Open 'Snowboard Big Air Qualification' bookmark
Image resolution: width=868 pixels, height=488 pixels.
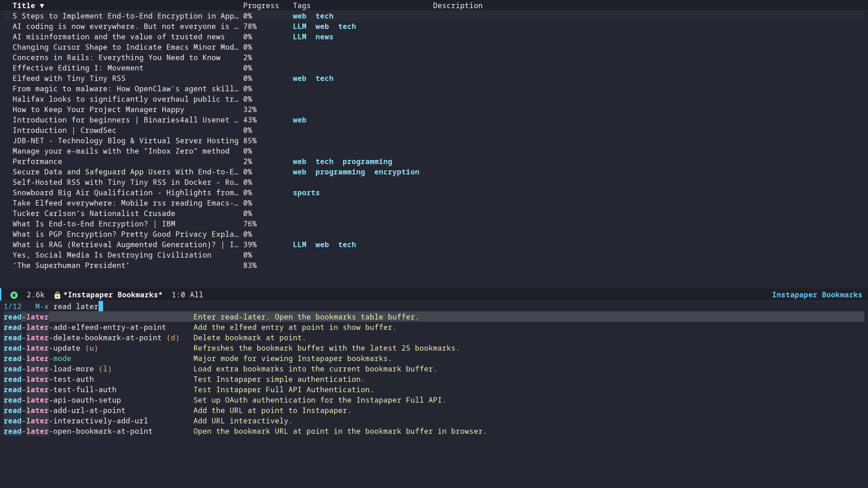pos(126,193)
